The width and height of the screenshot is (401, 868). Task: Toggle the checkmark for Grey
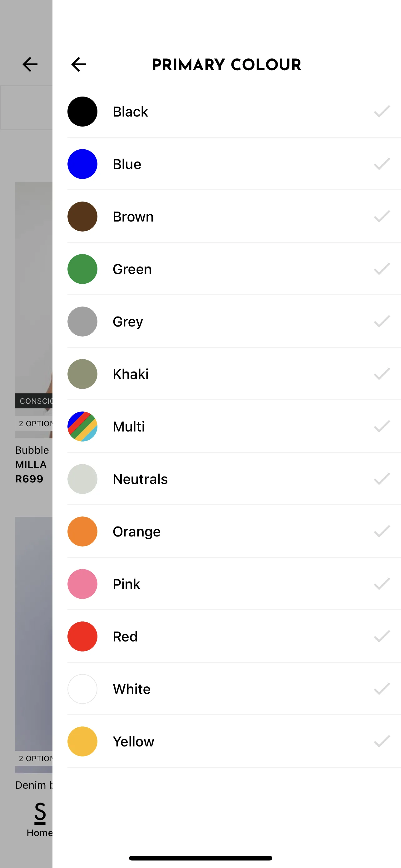click(x=382, y=322)
